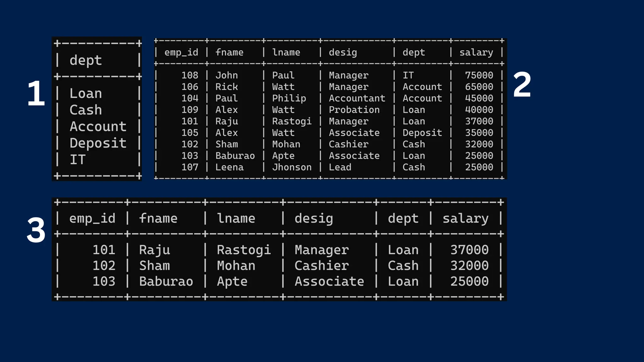Screen dimensions: 644x362
Task: Click Jhonson last name cell
Action: 291,167
